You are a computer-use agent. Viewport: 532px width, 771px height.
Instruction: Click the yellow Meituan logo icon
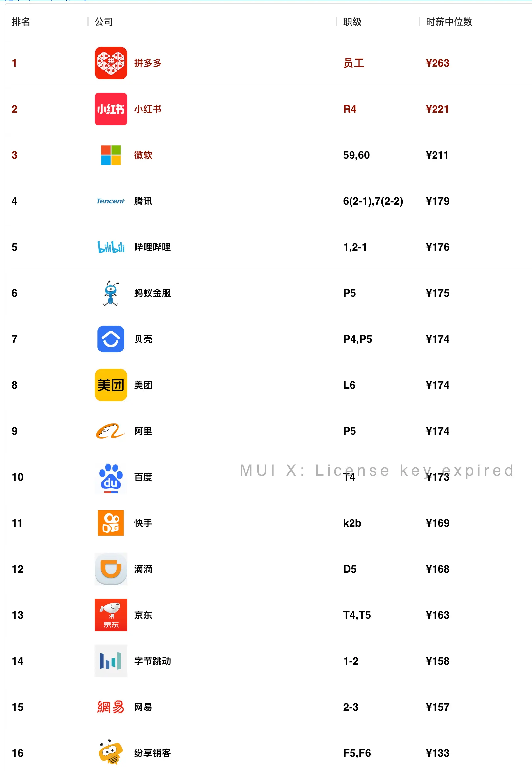(x=111, y=385)
